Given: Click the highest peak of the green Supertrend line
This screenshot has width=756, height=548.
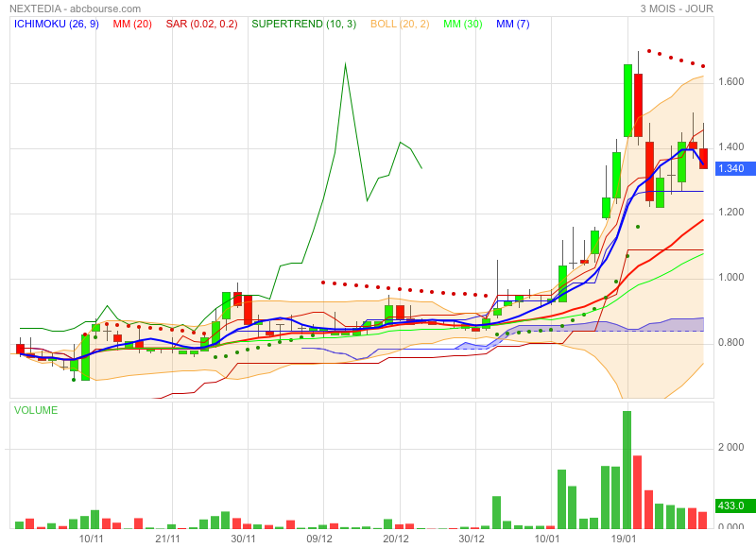Looking at the screenshot, I should click(x=345, y=64).
